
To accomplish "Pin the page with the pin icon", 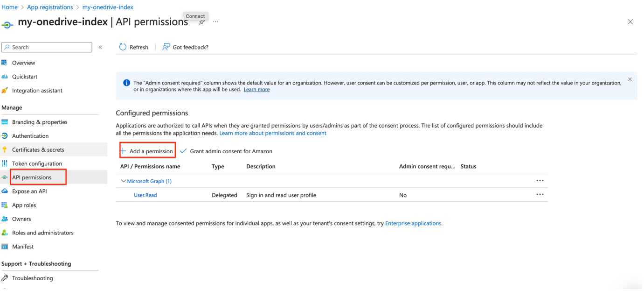I will [201, 22].
